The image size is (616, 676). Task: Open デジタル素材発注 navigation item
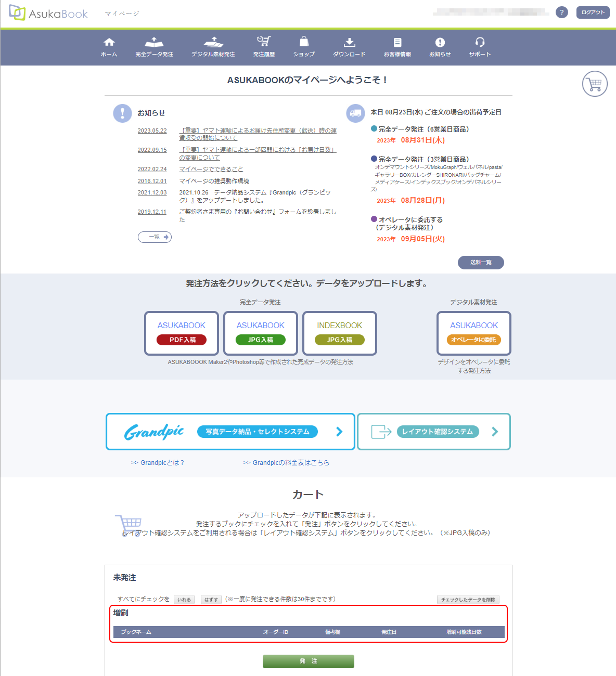213,47
